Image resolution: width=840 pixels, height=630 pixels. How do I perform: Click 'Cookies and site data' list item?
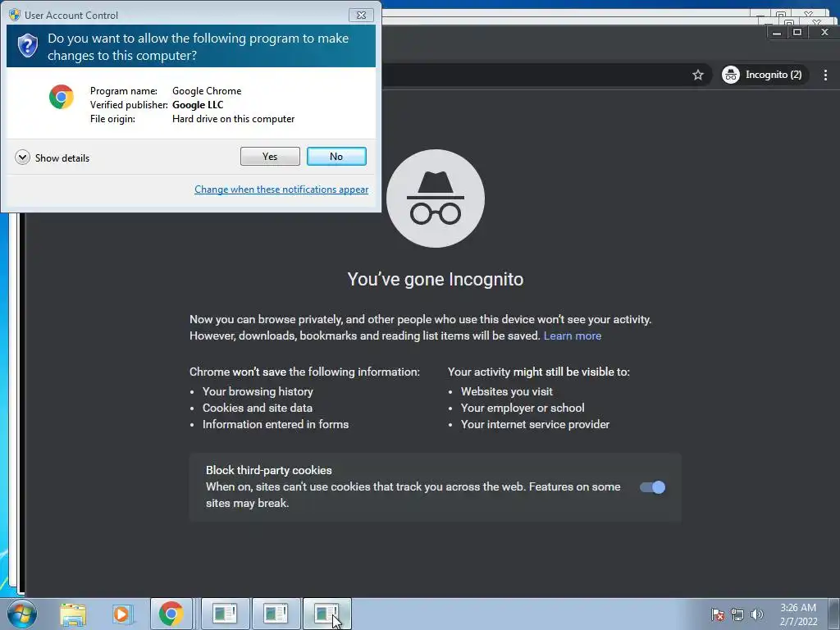tap(257, 408)
